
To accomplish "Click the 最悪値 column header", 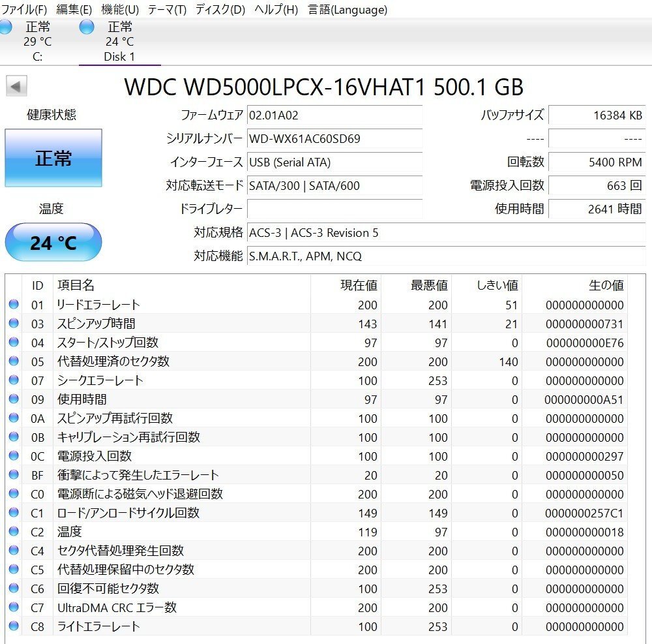I will pos(429,285).
